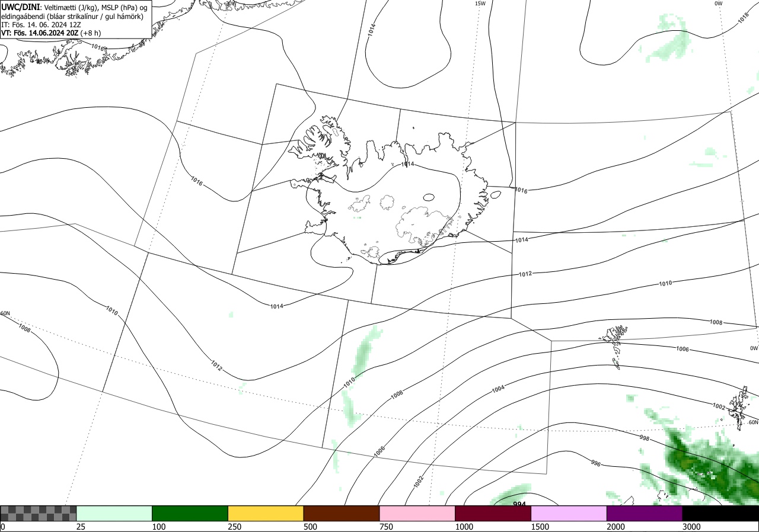Click the legend value '25'
Screen dimensions: 759x532
[x=81, y=527]
